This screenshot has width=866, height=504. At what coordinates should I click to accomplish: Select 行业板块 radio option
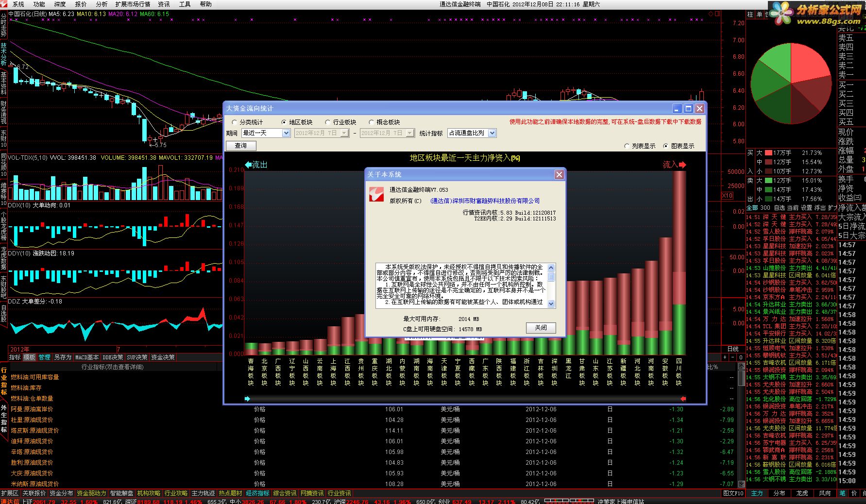coord(340,122)
